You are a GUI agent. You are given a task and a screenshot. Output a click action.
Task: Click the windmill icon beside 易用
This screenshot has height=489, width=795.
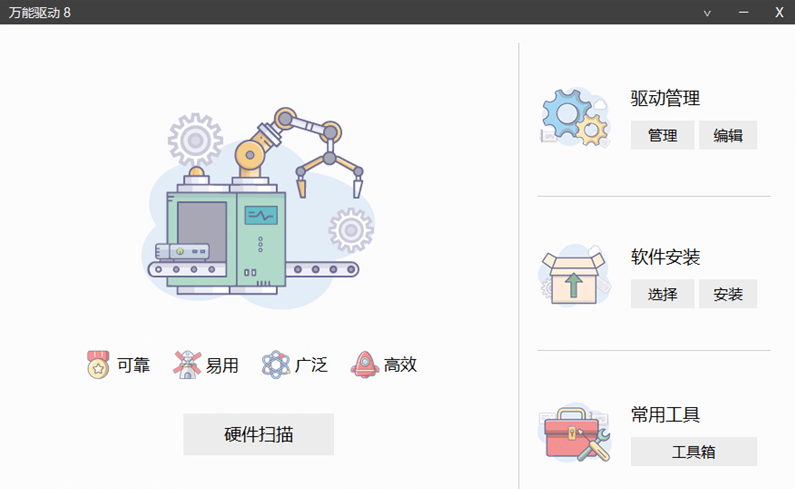[x=187, y=365]
